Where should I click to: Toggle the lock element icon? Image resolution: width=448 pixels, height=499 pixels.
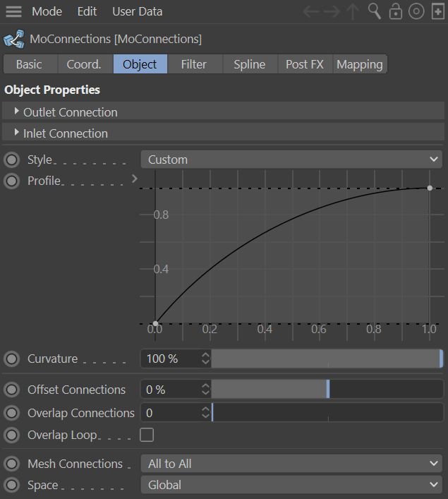coord(396,12)
